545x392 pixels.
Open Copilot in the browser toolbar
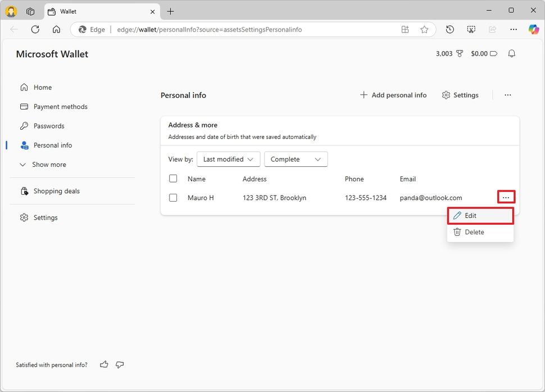point(533,29)
